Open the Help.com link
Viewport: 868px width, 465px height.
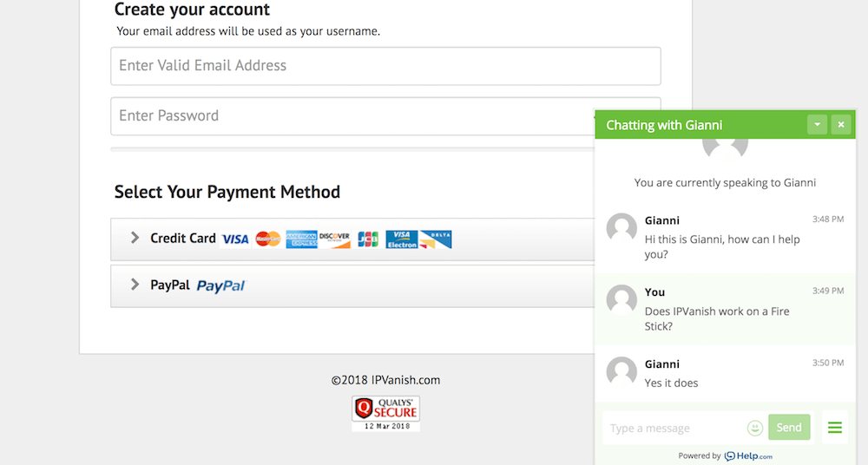coord(748,456)
